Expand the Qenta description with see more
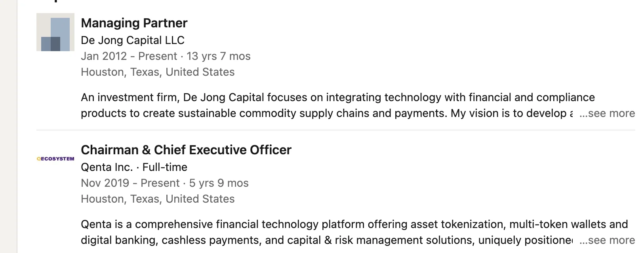Screen dimensions: 644x253 coord(607,240)
